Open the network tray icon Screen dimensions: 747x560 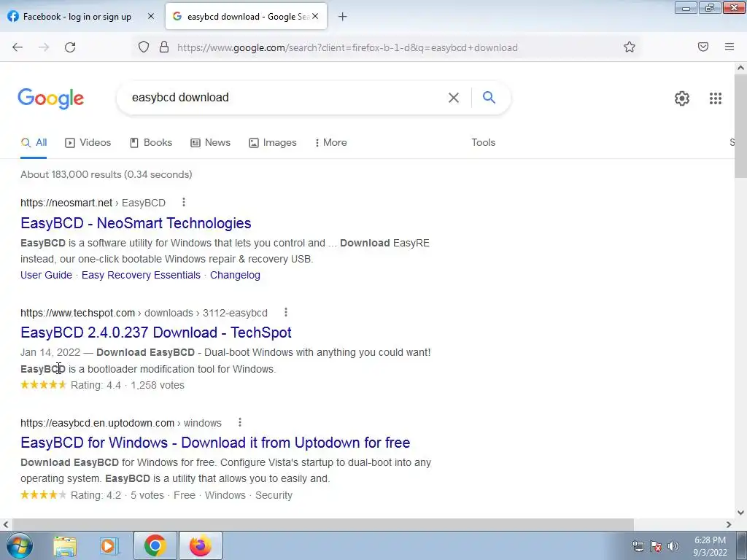coord(638,546)
